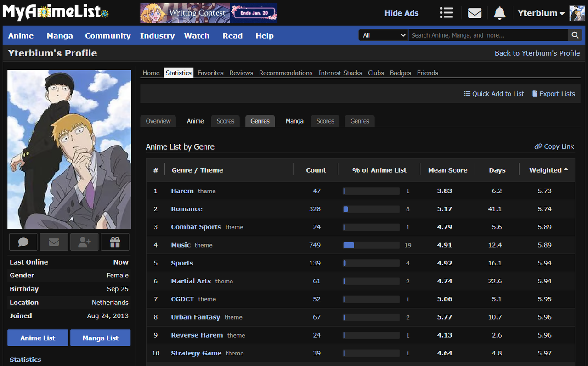Open the list menu icon in header
588x366 pixels.
[446, 13]
